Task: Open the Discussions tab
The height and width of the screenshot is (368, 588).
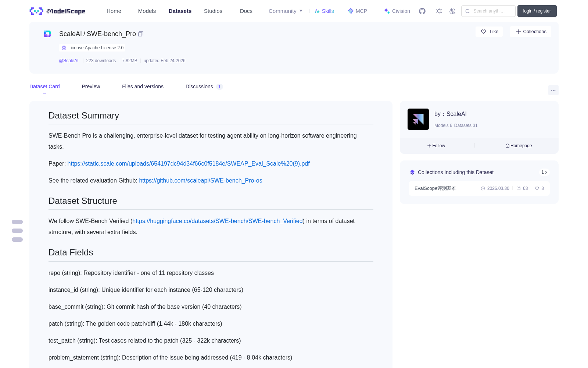Action: point(204,86)
